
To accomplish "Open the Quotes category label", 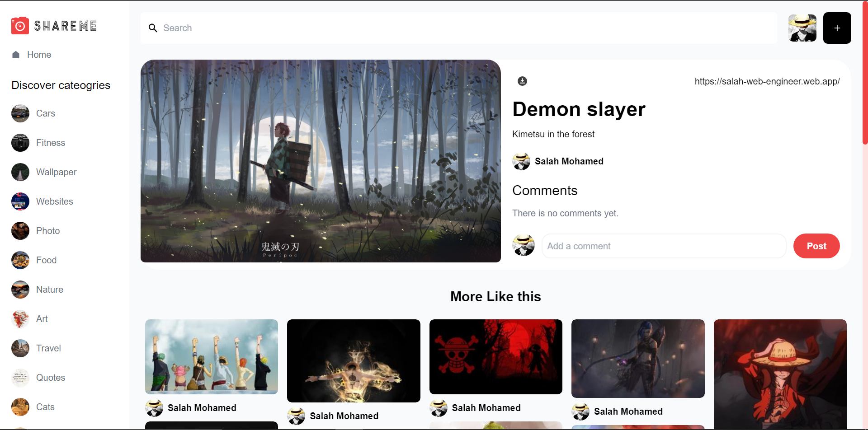I will point(51,378).
